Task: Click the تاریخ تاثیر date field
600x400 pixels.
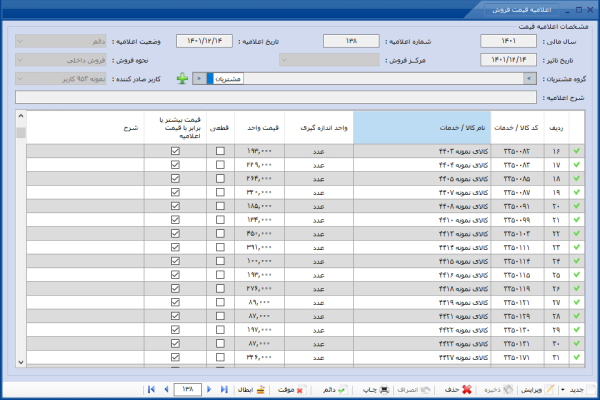Action: tap(509, 60)
